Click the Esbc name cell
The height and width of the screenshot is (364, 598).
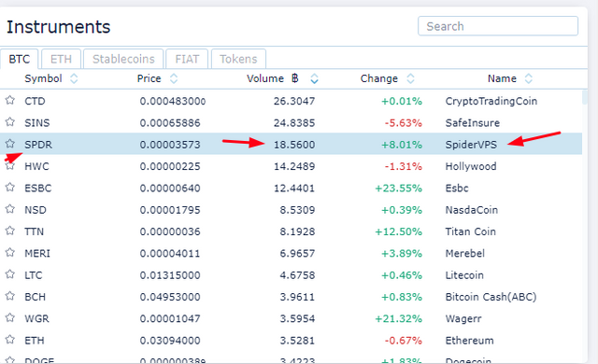point(457,189)
